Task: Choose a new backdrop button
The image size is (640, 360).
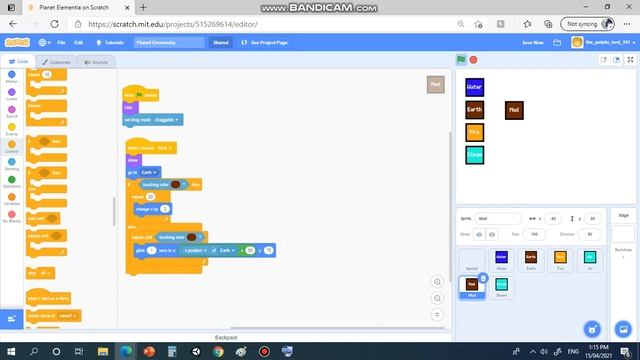Action: [623, 329]
